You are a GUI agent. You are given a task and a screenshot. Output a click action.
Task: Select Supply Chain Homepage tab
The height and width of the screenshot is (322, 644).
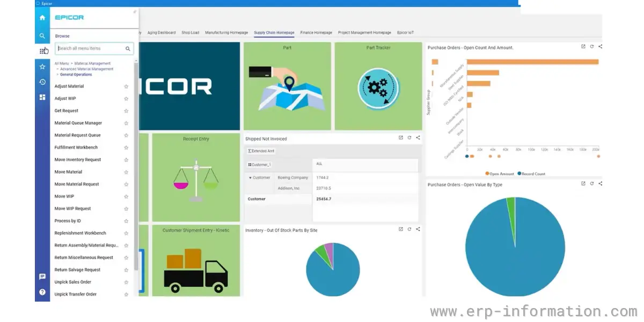point(274,33)
